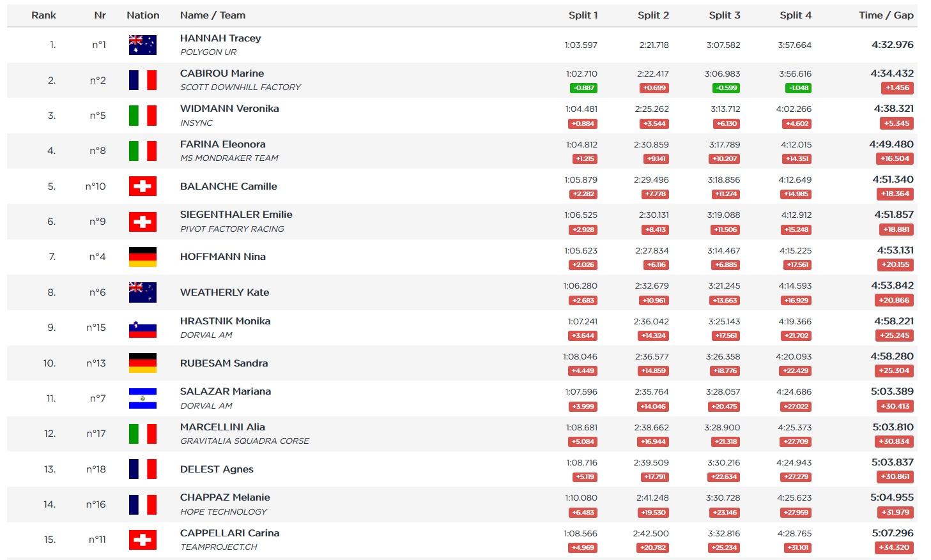931x560 pixels.
Task: Open SIEGENTHALER Emilie's rider name
Action: [x=236, y=215]
